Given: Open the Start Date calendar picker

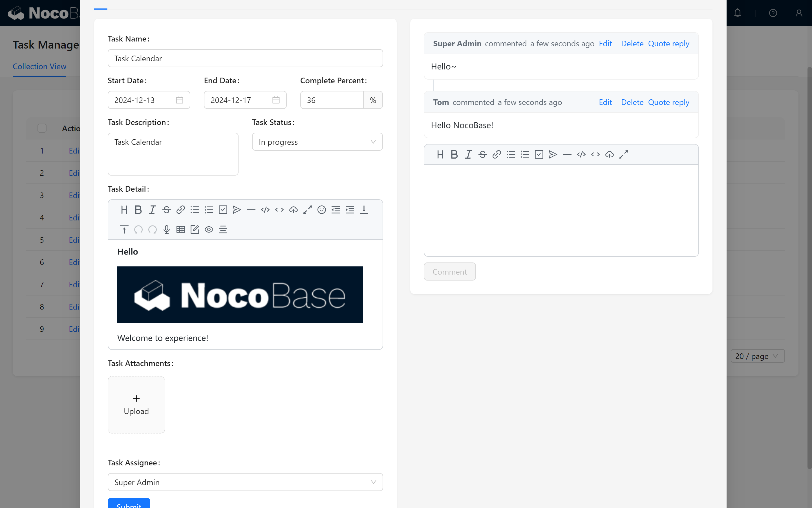Looking at the screenshot, I should point(180,100).
